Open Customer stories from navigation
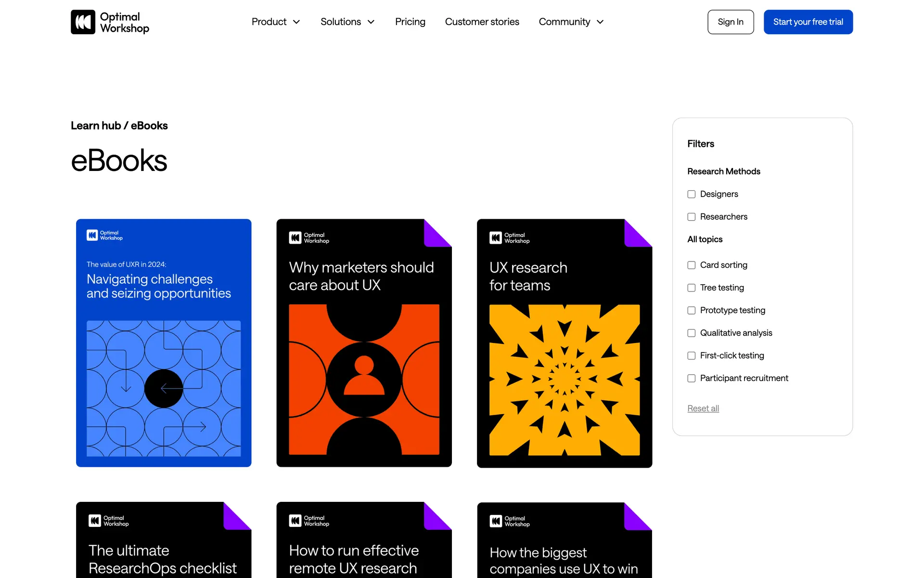This screenshot has height=578, width=924. coord(482,22)
